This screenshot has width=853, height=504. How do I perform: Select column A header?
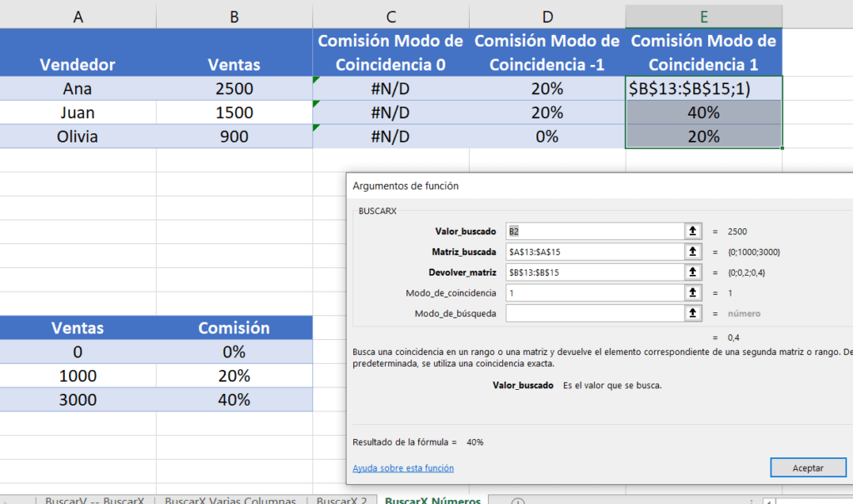point(77,17)
